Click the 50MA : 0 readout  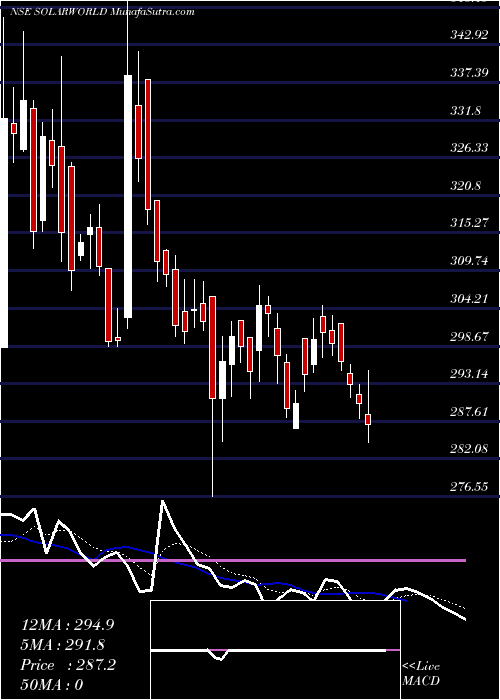coord(52,684)
